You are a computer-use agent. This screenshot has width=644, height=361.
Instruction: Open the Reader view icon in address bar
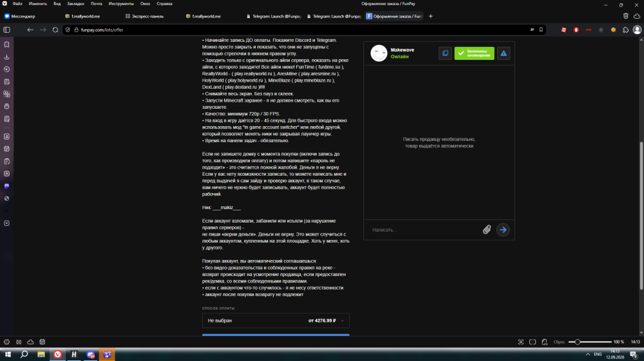point(532,30)
